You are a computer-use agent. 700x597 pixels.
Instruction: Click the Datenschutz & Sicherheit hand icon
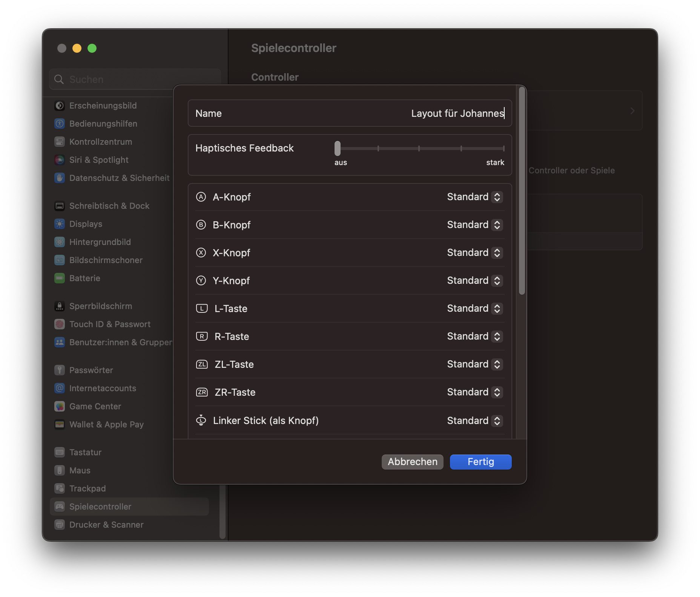(60, 178)
